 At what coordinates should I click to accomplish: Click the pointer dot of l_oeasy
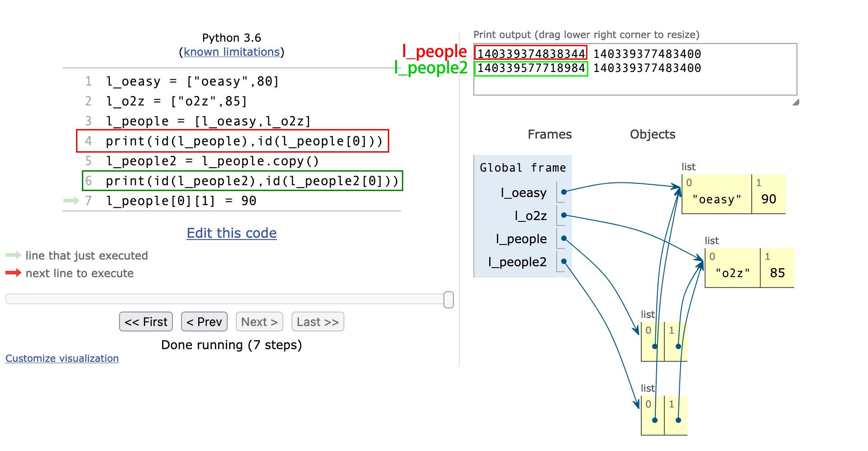click(564, 192)
